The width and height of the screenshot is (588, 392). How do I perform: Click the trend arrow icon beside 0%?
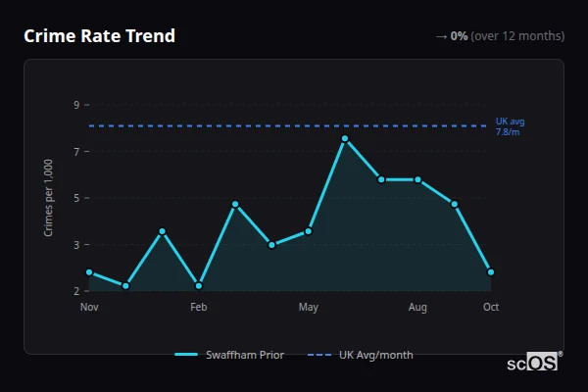click(441, 37)
